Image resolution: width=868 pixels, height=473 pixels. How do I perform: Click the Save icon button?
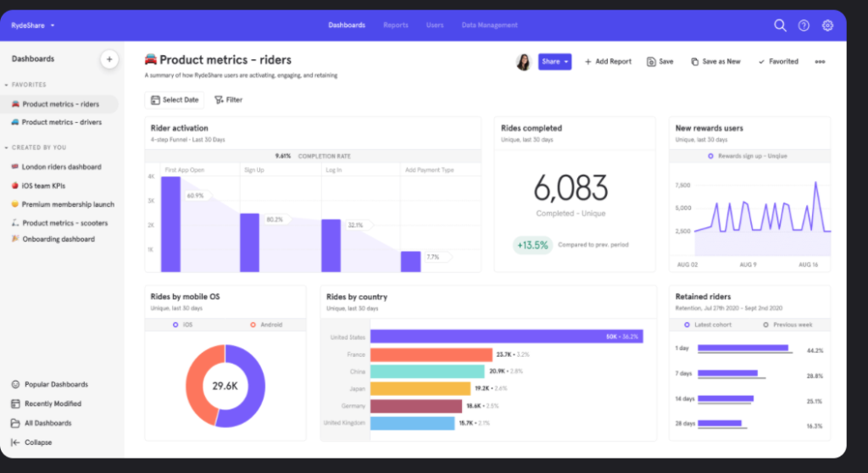tap(651, 62)
